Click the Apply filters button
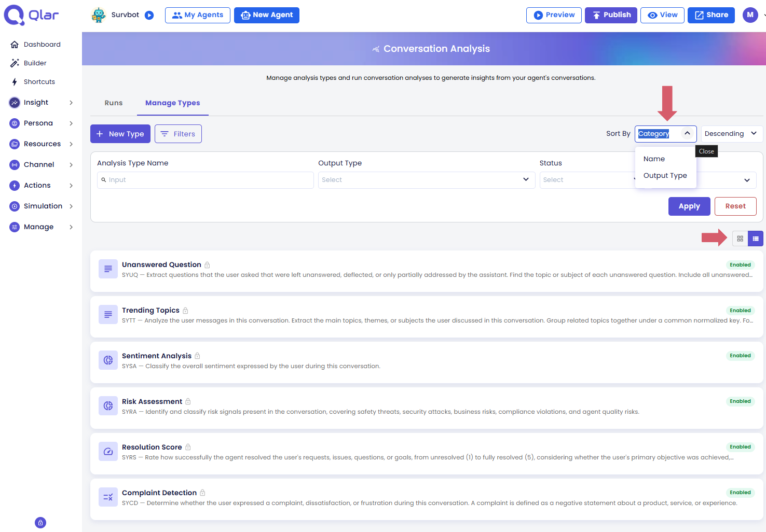Screen dimensions: 766x532 point(689,206)
